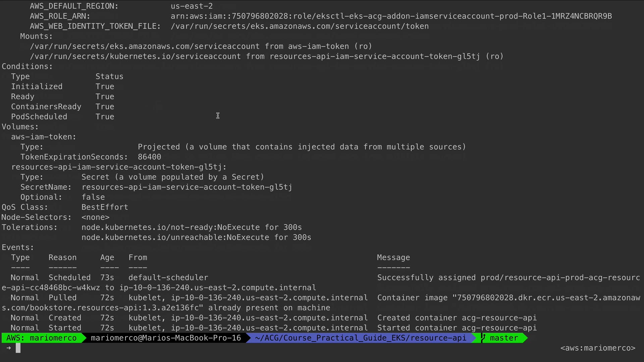Image resolution: width=644 pixels, height=362 pixels.
Task: Click the blue resource-api directory path segment
Action: [x=360, y=338]
